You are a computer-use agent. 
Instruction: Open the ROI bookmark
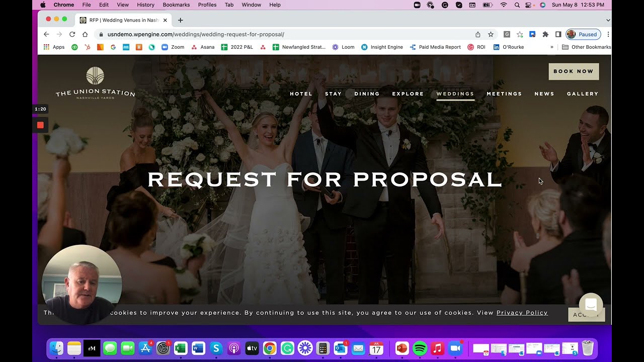(476, 47)
